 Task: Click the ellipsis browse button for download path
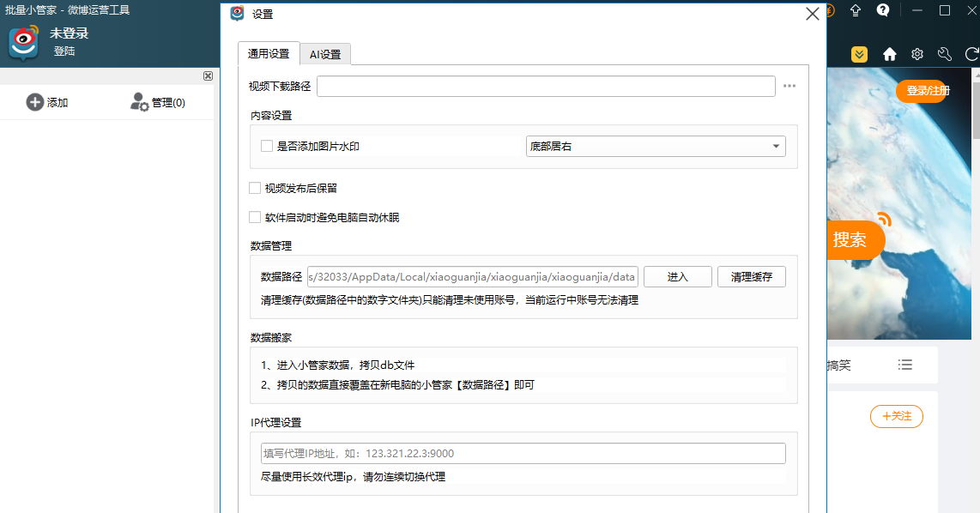[789, 86]
